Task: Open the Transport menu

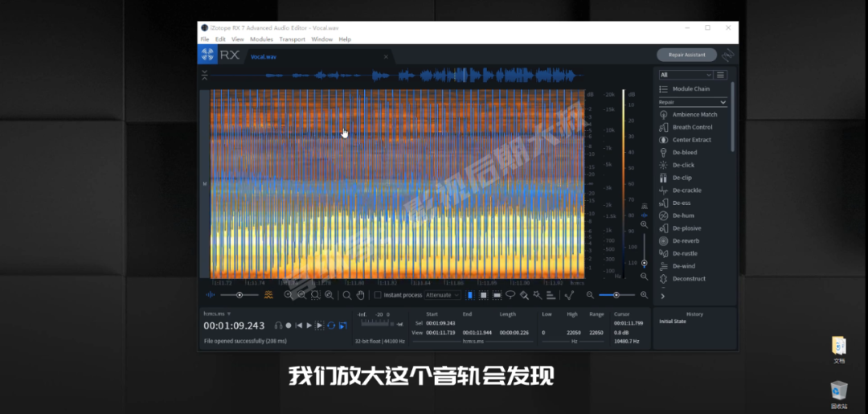Action: click(x=292, y=39)
